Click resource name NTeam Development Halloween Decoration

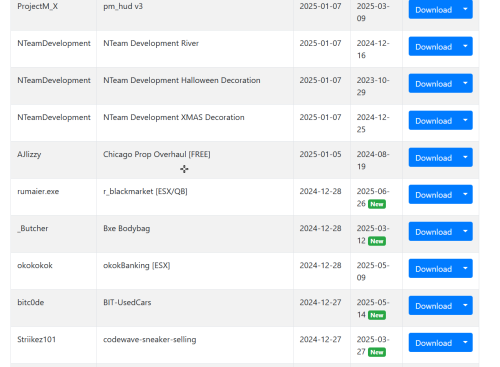pyautogui.click(x=182, y=80)
